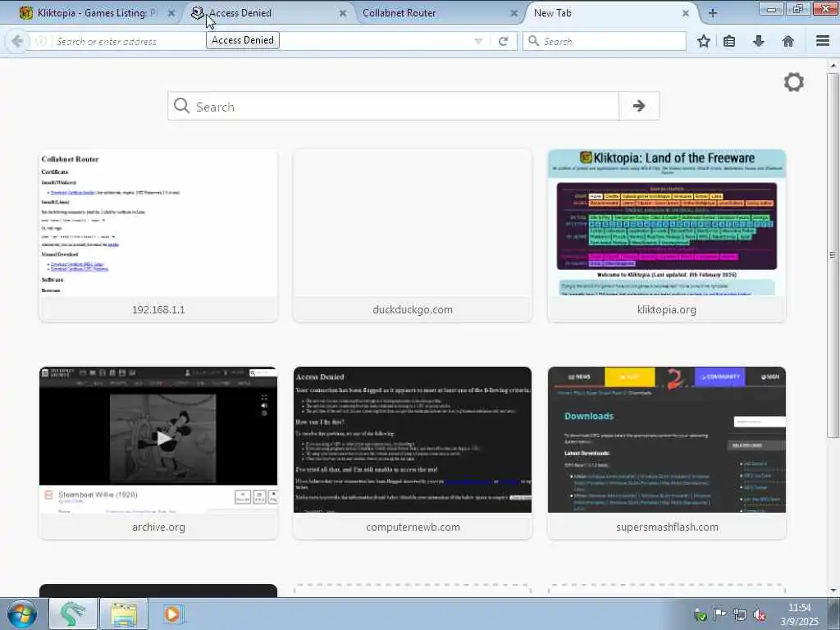Click the toolbar Search box
The width and height of the screenshot is (840, 630).
point(605,41)
